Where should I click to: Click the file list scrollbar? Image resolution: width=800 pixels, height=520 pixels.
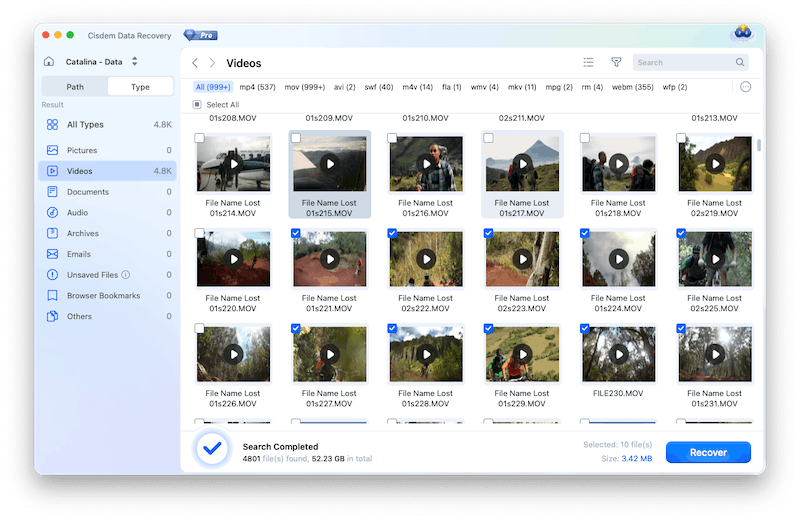coord(759,145)
